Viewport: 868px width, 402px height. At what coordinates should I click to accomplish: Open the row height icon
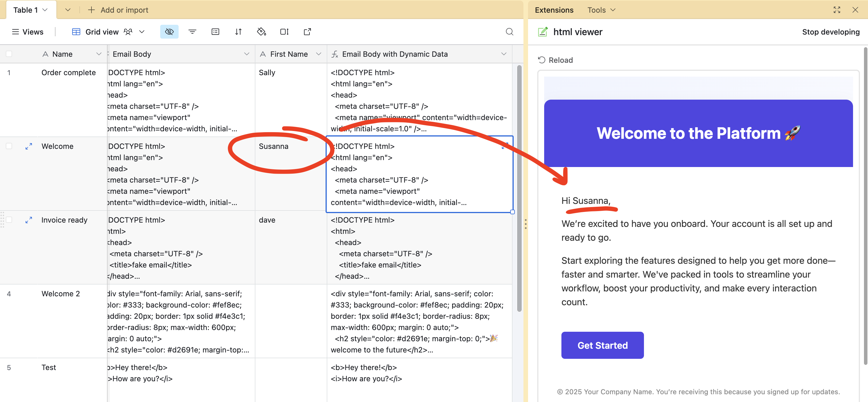tap(284, 32)
